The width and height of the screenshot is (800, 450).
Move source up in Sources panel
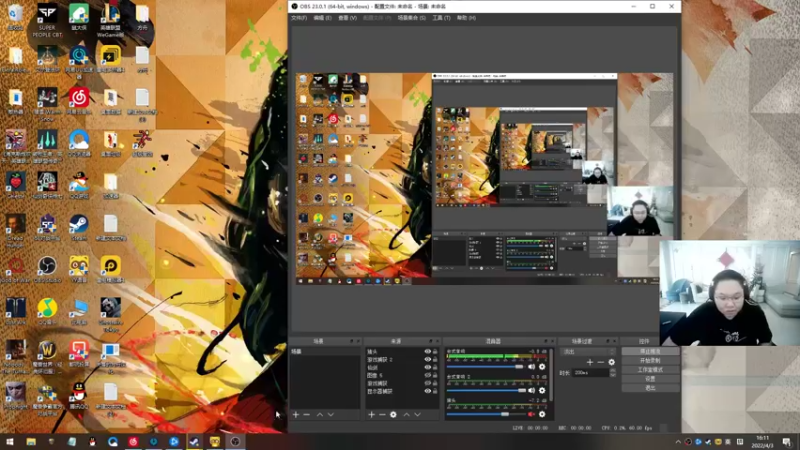coord(407,415)
